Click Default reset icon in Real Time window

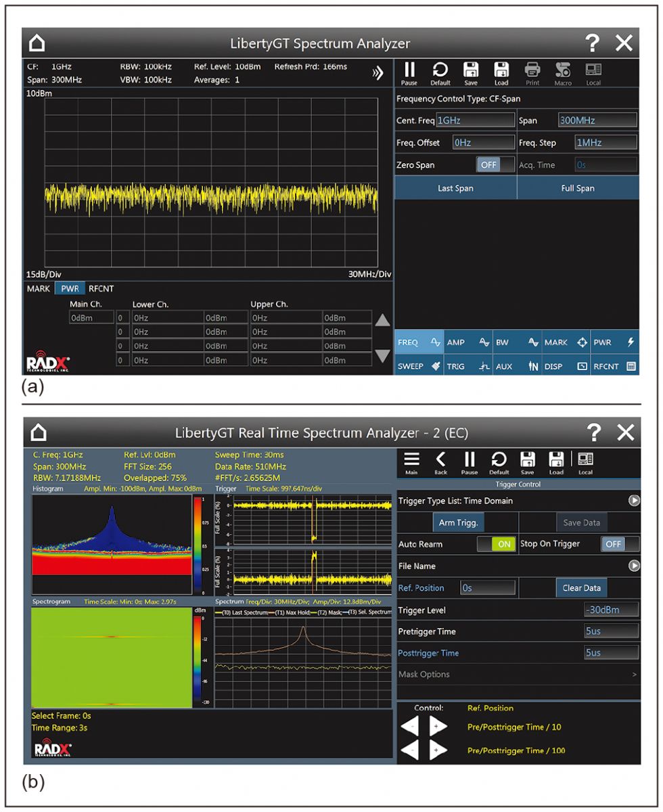tap(498, 463)
